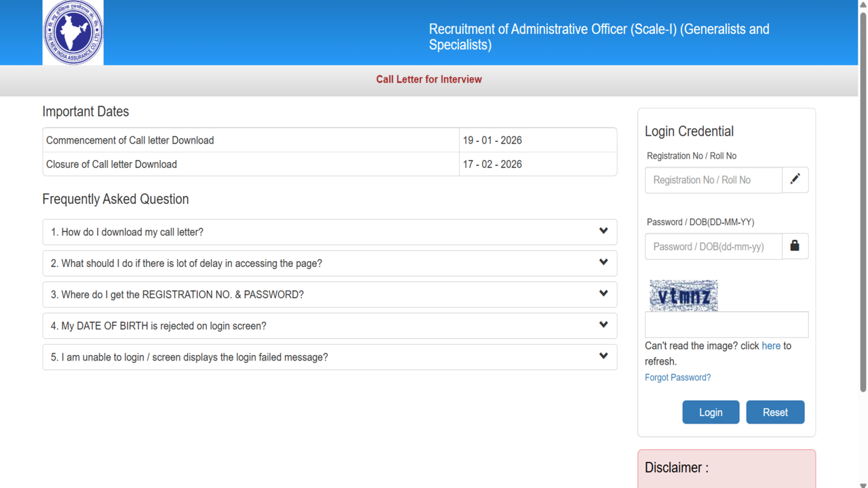Expand the Date of Birth rejected FAQ
The height and width of the screenshot is (488, 868).
point(330,325)
